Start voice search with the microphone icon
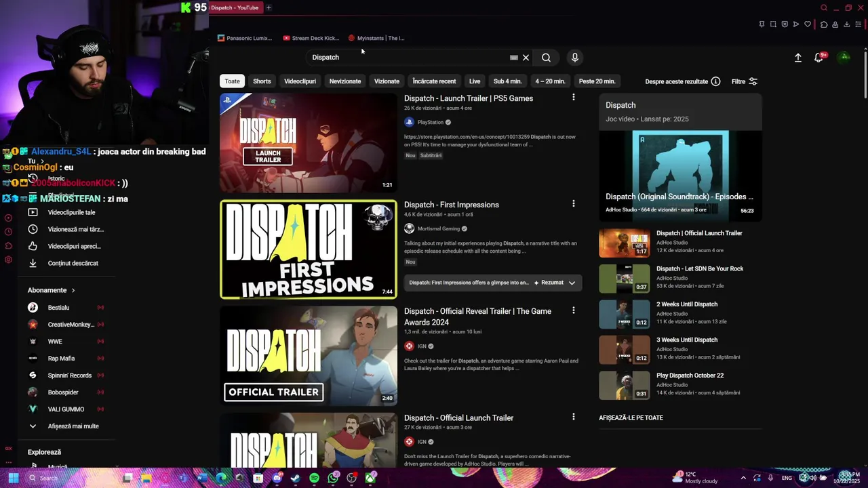 [x=575, y=58]
